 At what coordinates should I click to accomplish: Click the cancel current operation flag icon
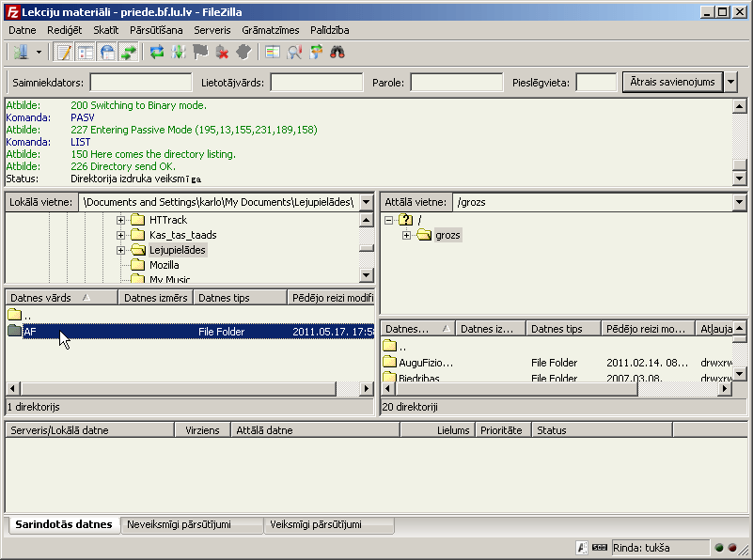click(200, 52)
